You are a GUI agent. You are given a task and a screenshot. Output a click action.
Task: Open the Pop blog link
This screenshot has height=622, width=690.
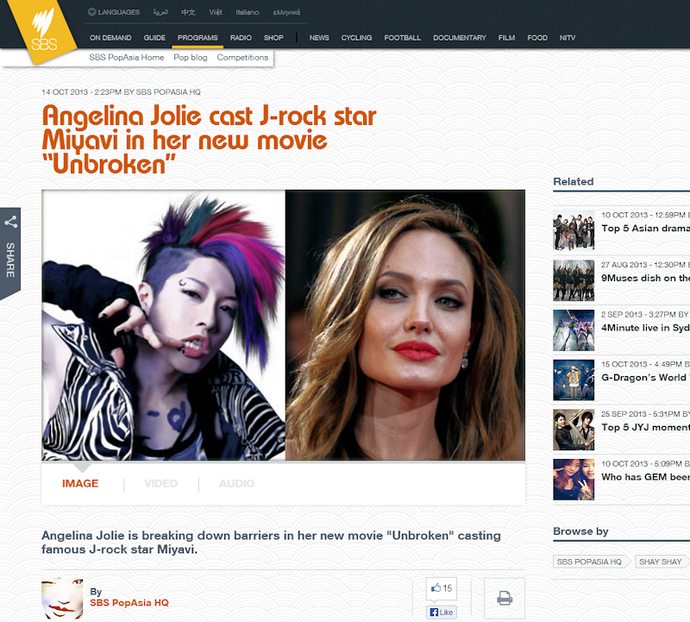click(x=190, y=57)
